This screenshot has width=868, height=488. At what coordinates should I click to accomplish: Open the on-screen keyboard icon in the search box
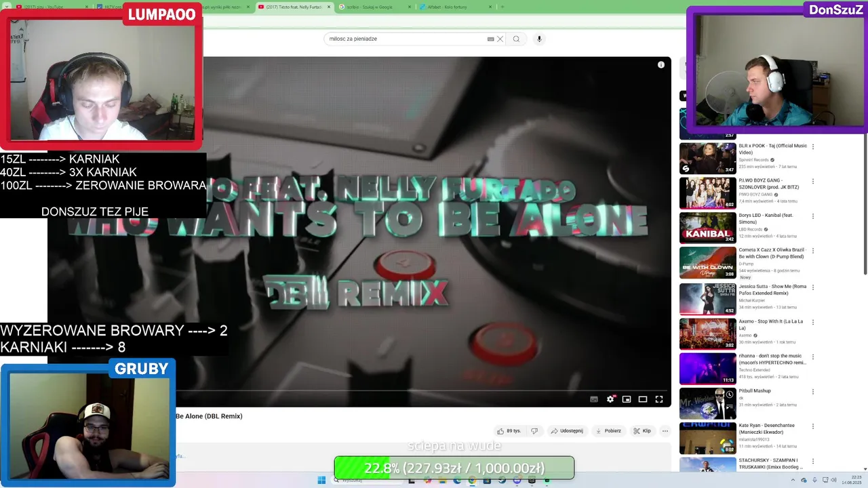click(490, 39)
